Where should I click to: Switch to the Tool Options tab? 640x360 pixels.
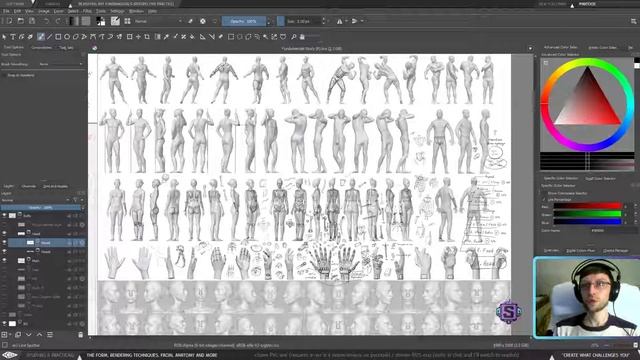coord(13,47)
